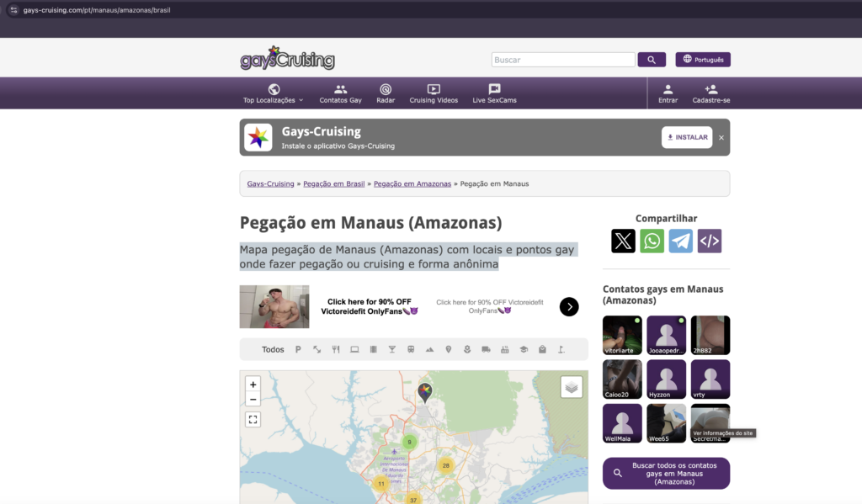Select the Todos filter for all places
The height and width of the screenshot is (504, 862).
pos(273,349)
